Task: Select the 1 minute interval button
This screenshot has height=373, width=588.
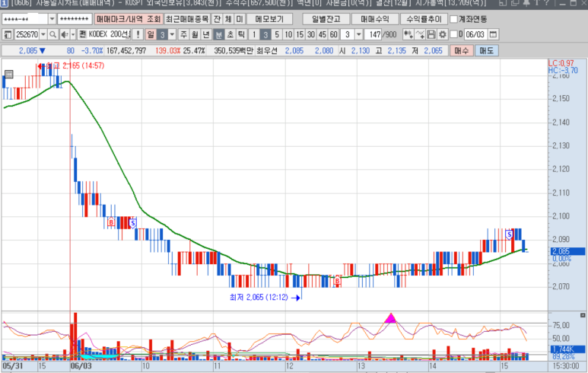Action: point(254,34)
